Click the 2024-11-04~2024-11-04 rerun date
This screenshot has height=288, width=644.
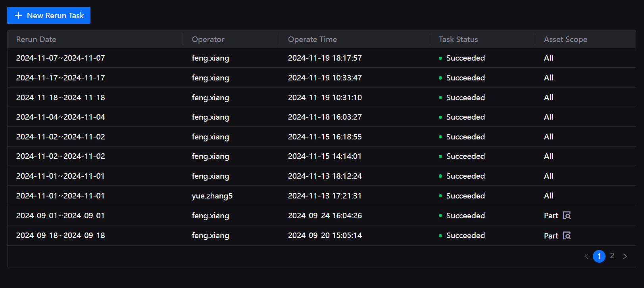(x=60, y=117)
